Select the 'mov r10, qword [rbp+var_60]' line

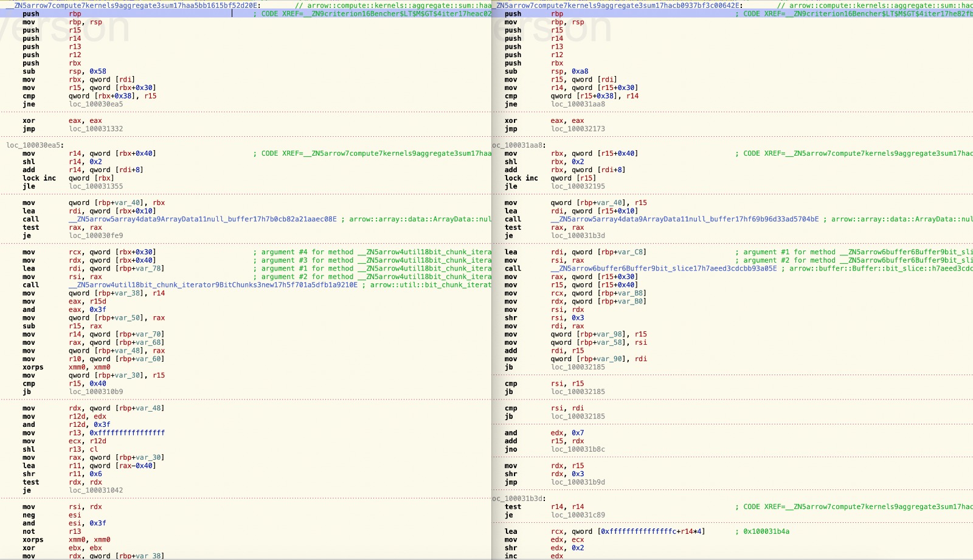[x=94, y=359]
